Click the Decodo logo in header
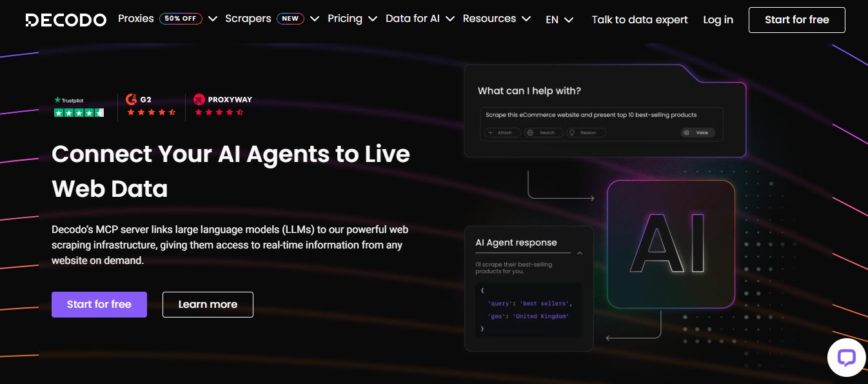 click(66, 20)
